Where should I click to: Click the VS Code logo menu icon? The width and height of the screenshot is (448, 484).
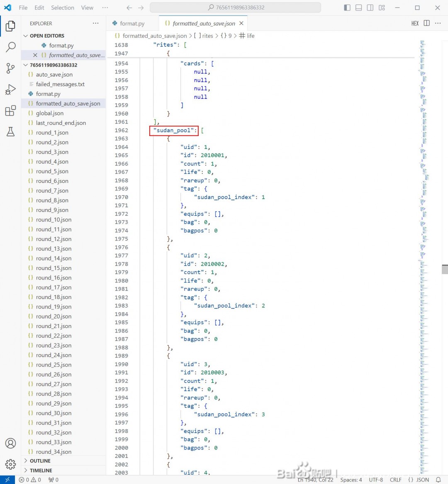(x=8, y=8)
